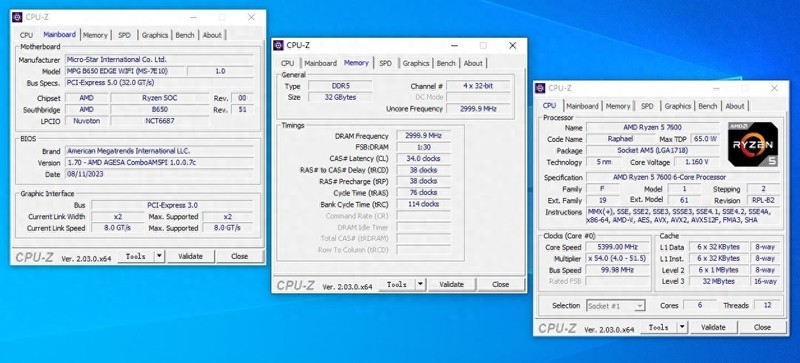Open SPD tab in Memory window
Screen dimensions: 800x363
pos(386,63)
